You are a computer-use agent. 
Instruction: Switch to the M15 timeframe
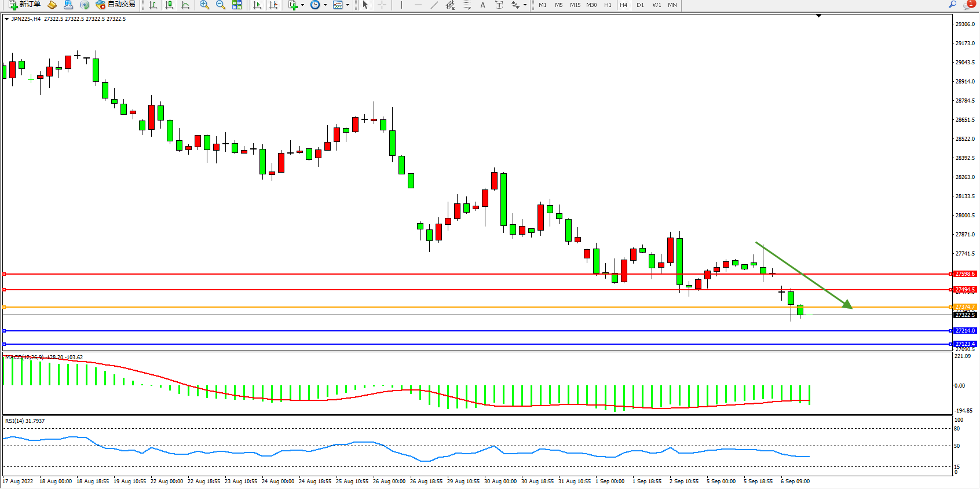click(575, 5)
